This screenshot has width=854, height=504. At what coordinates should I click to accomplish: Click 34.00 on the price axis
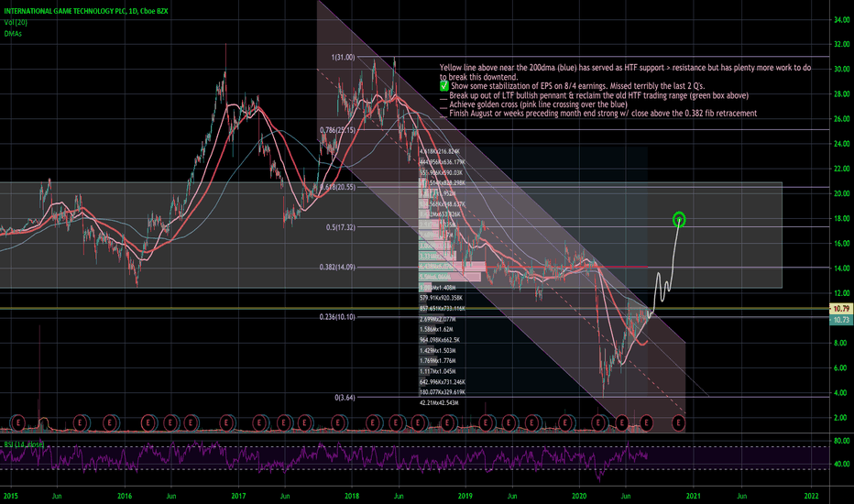841,20
